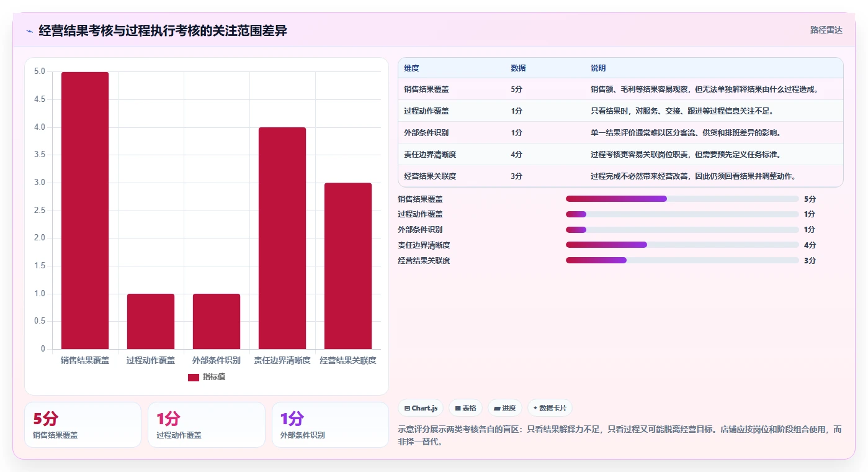
Task: Click the 经营结果关联度 x-axis label
Action: tap(348, 360)
